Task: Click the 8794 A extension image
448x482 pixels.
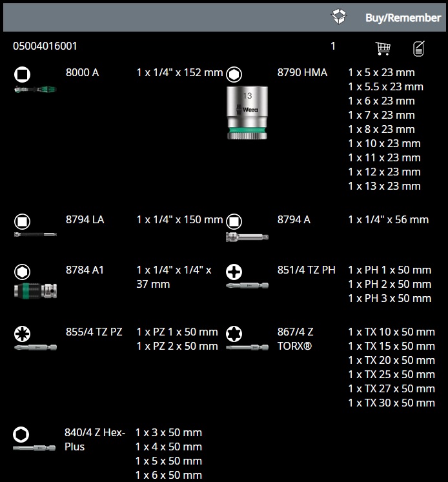Action: (x=247, y=237)
